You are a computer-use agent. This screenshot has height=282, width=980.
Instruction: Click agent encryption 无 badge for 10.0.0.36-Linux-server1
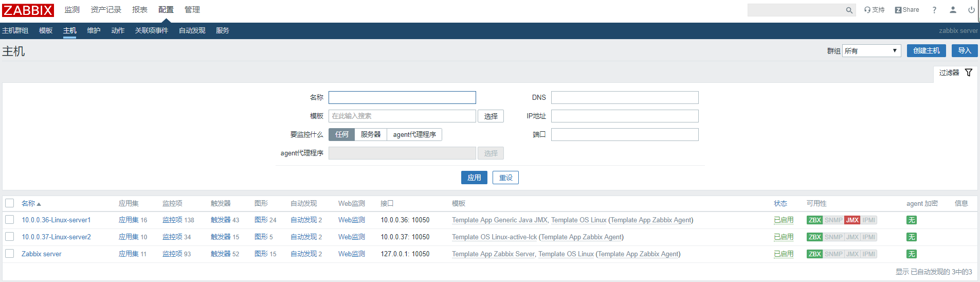click(x=911, y=220)
